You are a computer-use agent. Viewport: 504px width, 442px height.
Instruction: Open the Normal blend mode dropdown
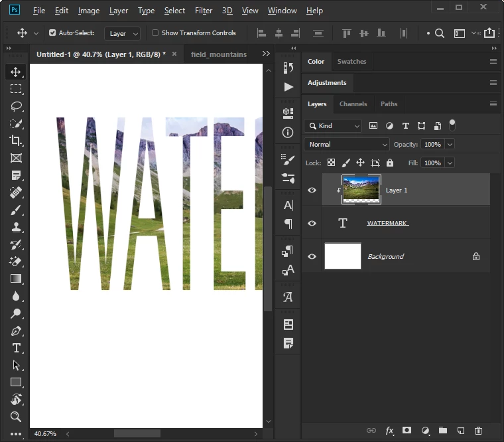point(346,145)
